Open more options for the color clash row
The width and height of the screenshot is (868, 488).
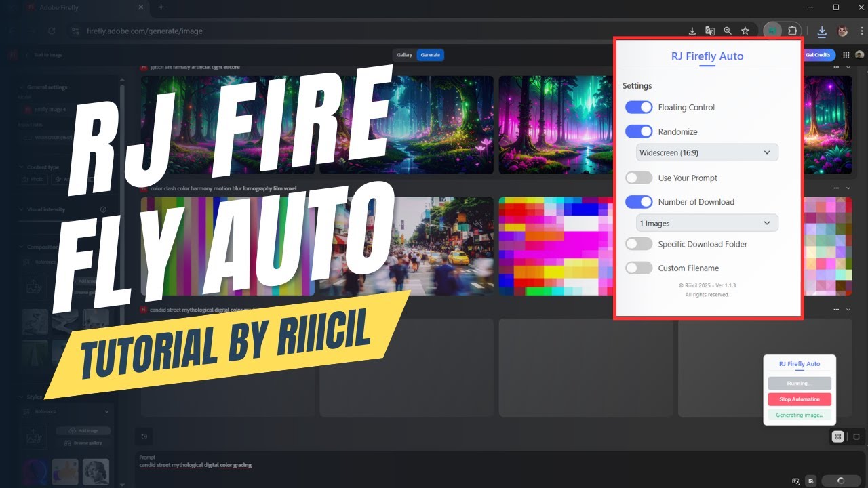(837, 188)
